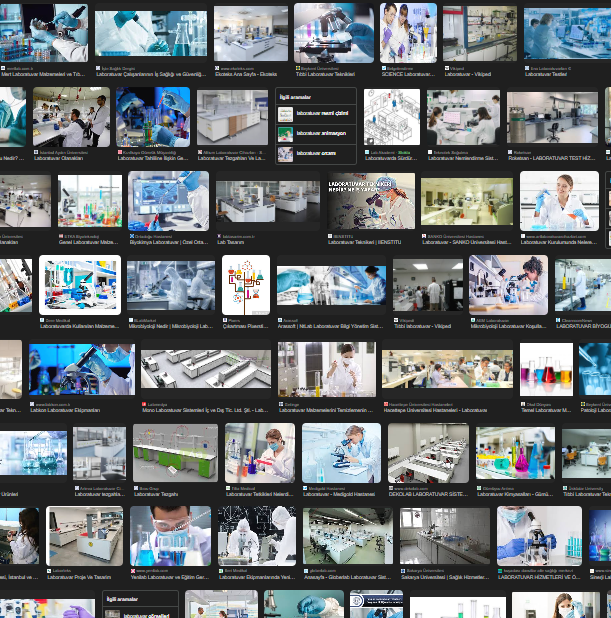Open 'Tıbbi Laboratuvar Teknikleri' microscope image
Image resolution: width=611 pixels, height=618 pixels.
(334, 33)
